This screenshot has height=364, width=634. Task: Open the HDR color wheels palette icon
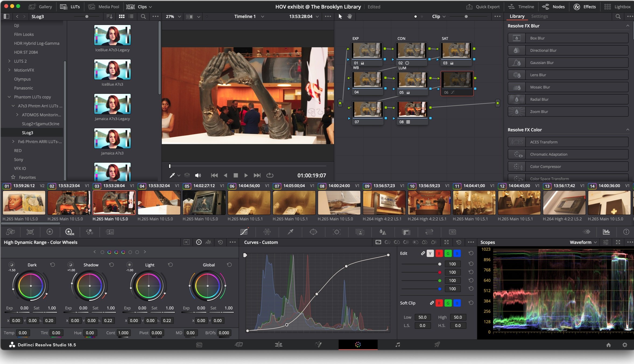[69, 232]
